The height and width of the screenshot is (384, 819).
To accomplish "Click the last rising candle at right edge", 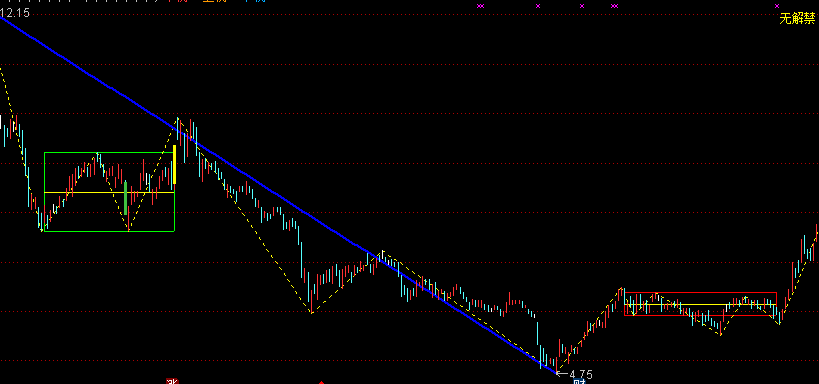I will (x=817, y=233).
